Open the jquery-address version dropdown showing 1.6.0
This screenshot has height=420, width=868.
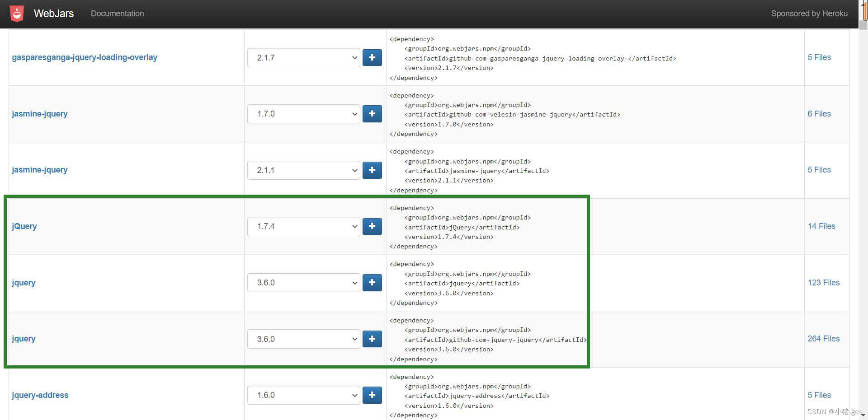pyautogui.click(x=303, y=395)
